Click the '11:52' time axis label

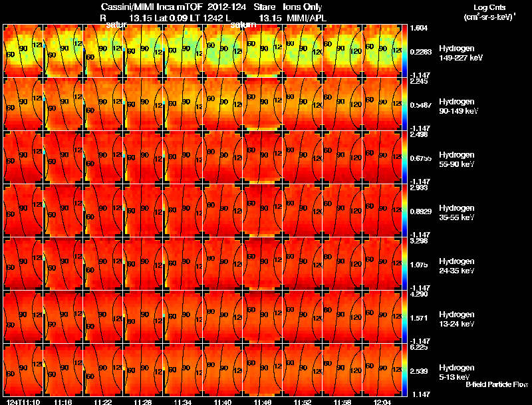(x=303, y=402)
